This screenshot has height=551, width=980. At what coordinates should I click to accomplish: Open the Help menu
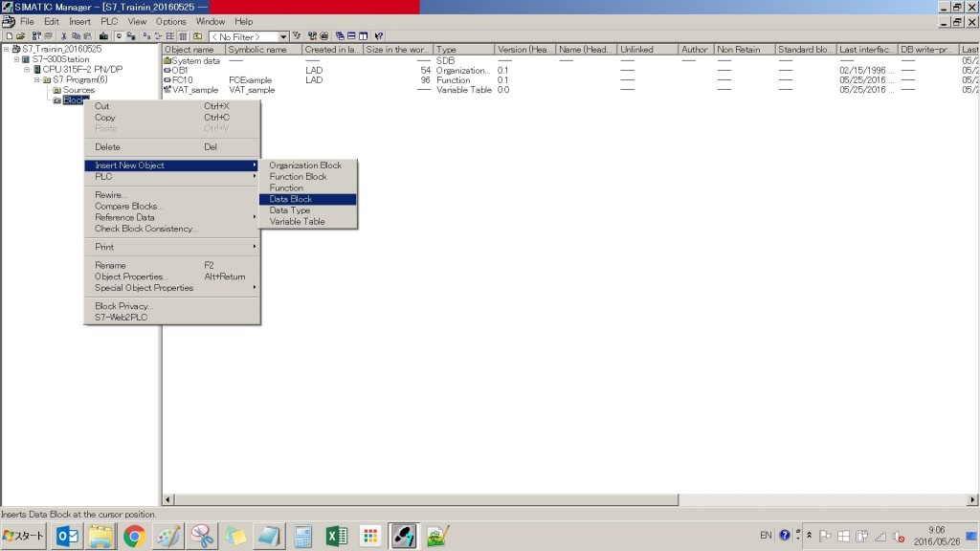(244, 21)
